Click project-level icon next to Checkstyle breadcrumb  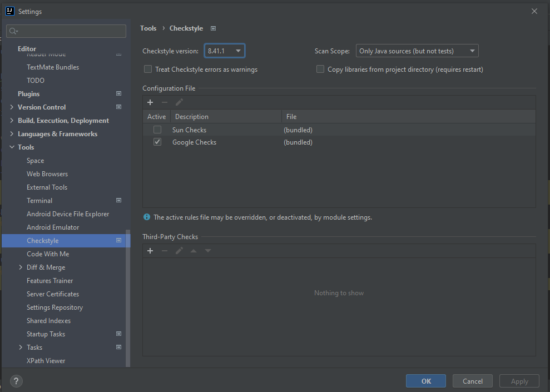pos(213,28)
